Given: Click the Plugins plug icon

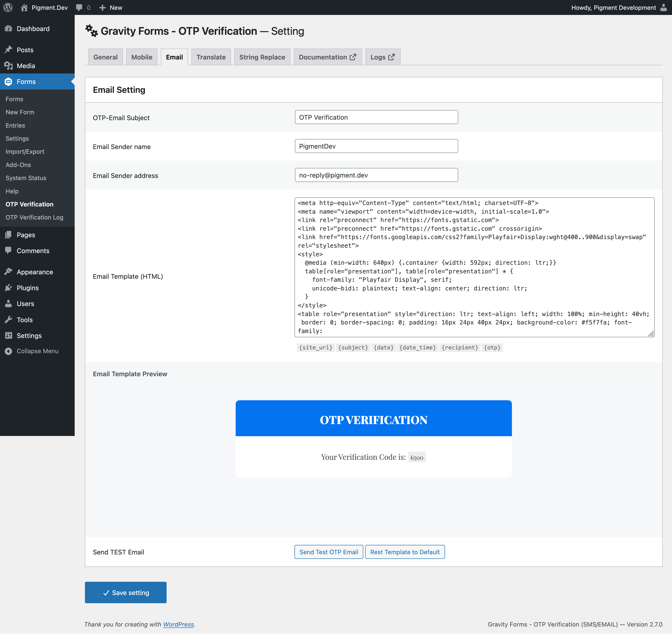Looking at the screenshot, I should [x=8, y=288].
